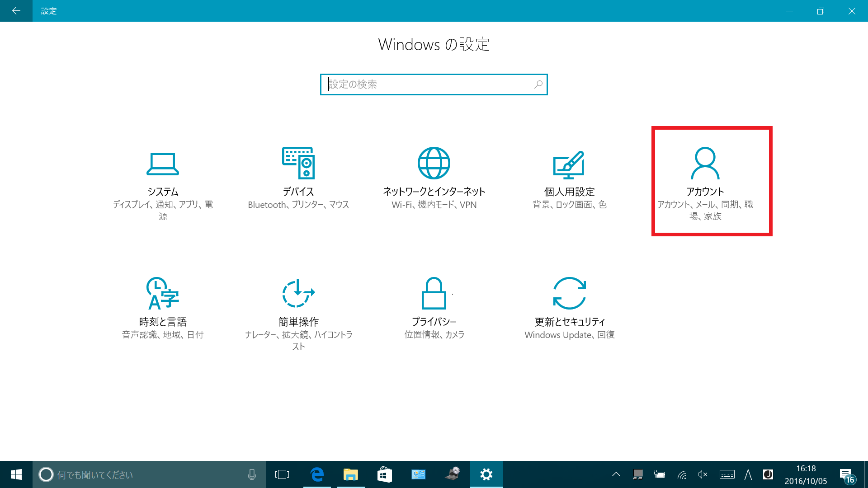Open the Store app from taskbar
Image resolution: width=868 pixels, height=488 pixels.
(x=384, y=474)
